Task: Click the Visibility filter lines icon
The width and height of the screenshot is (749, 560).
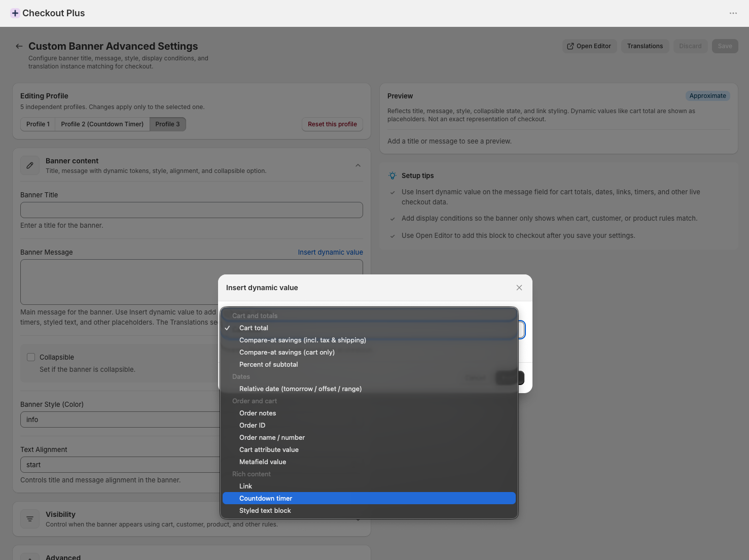Action: 30,519
